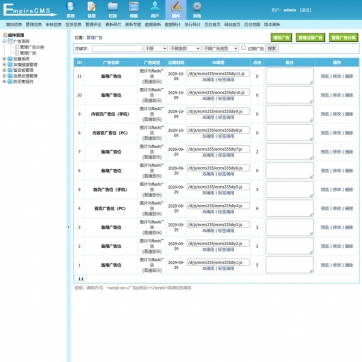
Task: Click 预览 for ad ID 5
Action: (x=325, y=190)
